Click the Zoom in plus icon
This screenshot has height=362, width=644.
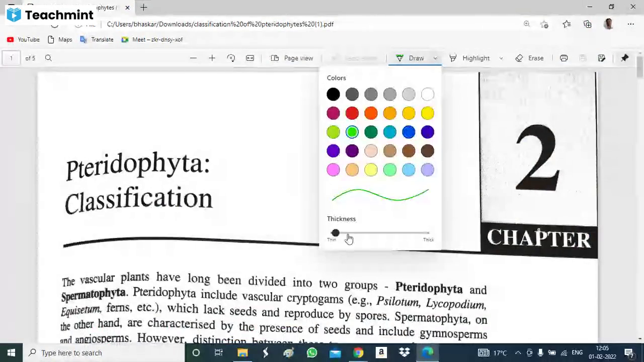[x=212, y=58]
